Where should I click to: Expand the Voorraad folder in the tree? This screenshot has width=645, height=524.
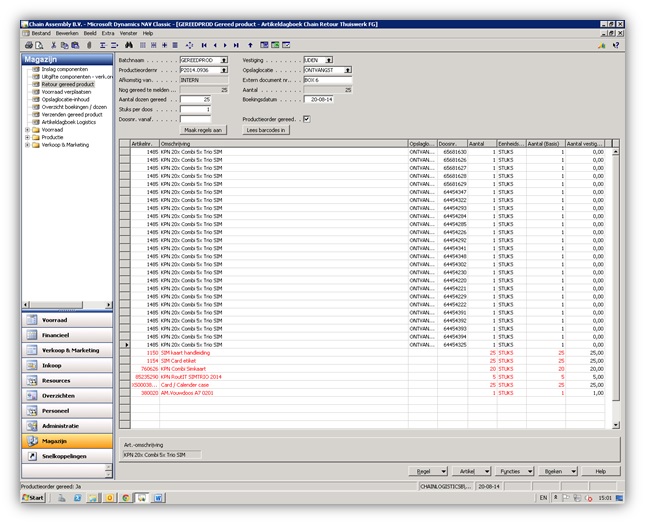click(x=27, y=130)
